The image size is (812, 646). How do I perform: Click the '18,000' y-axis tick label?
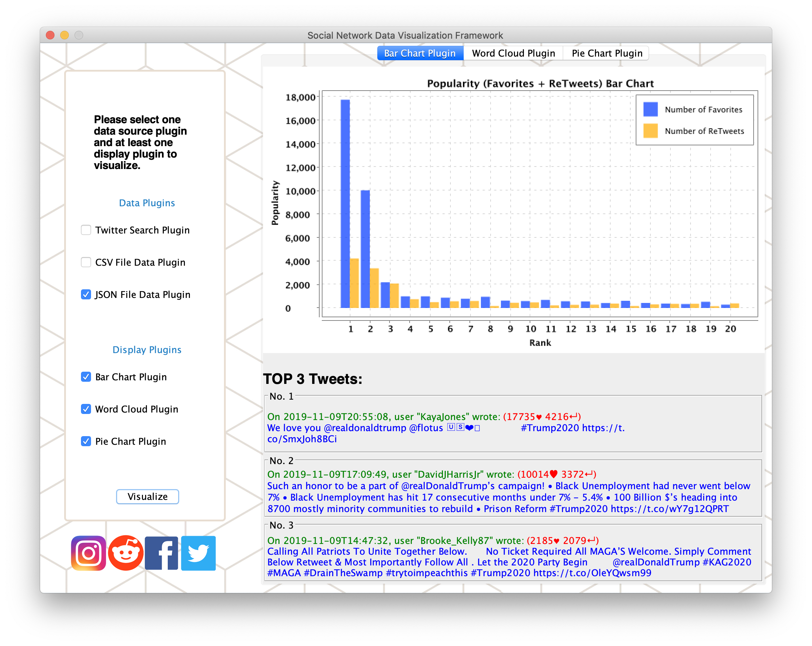pyautogui.click(x=300, y=97)
